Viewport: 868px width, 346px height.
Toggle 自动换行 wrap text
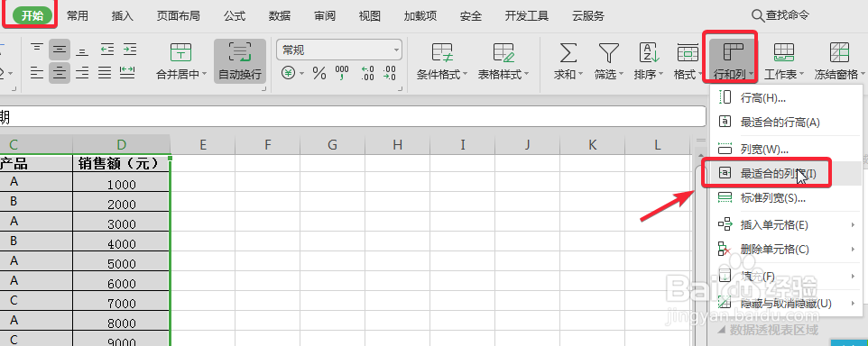240,60
